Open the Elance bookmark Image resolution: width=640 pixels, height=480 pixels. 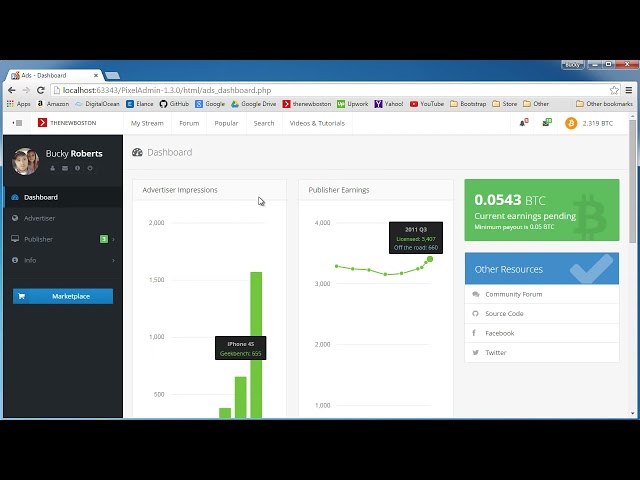tap(140, 104)
